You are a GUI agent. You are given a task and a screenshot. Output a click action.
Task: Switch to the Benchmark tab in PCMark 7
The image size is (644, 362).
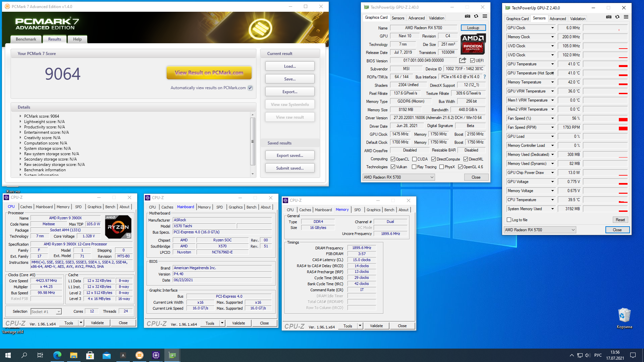tap(26, 39)
